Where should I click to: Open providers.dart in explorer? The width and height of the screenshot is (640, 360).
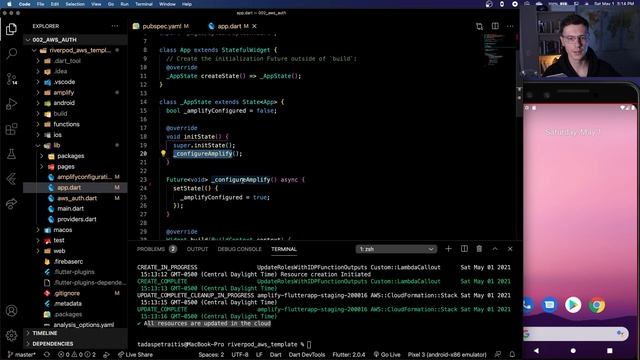(x=76, y=219)
